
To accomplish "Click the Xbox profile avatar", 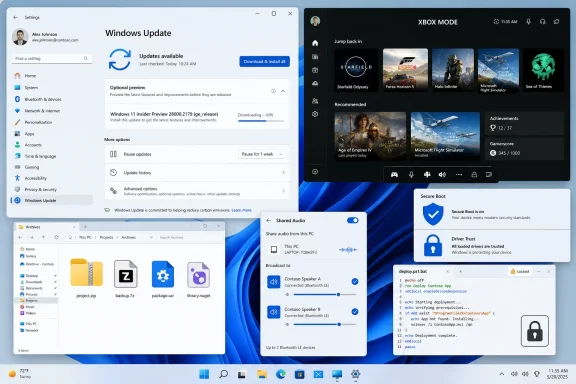I will 315,21.
